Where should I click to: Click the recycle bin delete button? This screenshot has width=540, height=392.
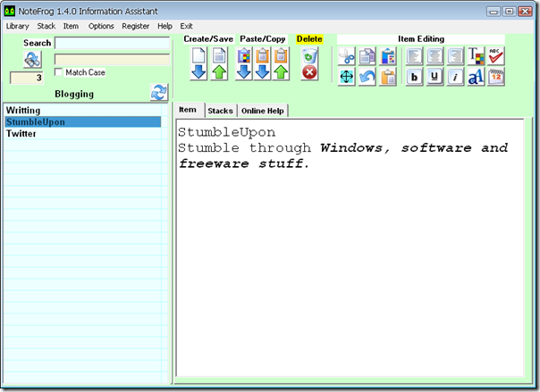pos(309,63)
